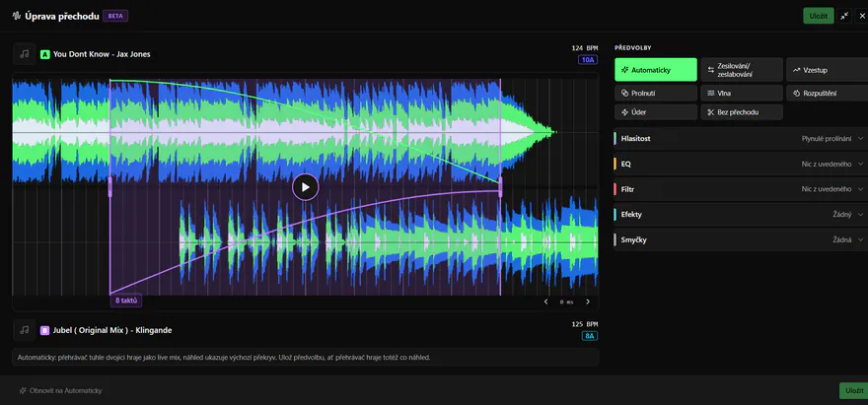
Task: Click the top Uložit save button
Action: [x=818, y=16]
